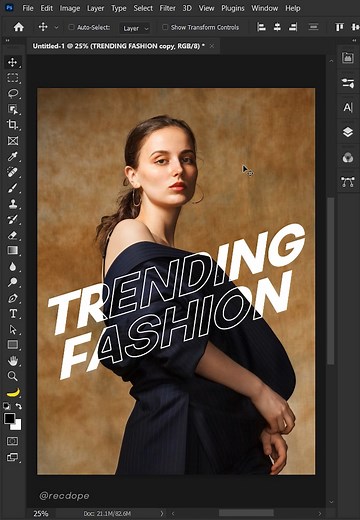Select the History Brush tool
This screenshot has width=360, height=520.
click(x=13, y=219)
